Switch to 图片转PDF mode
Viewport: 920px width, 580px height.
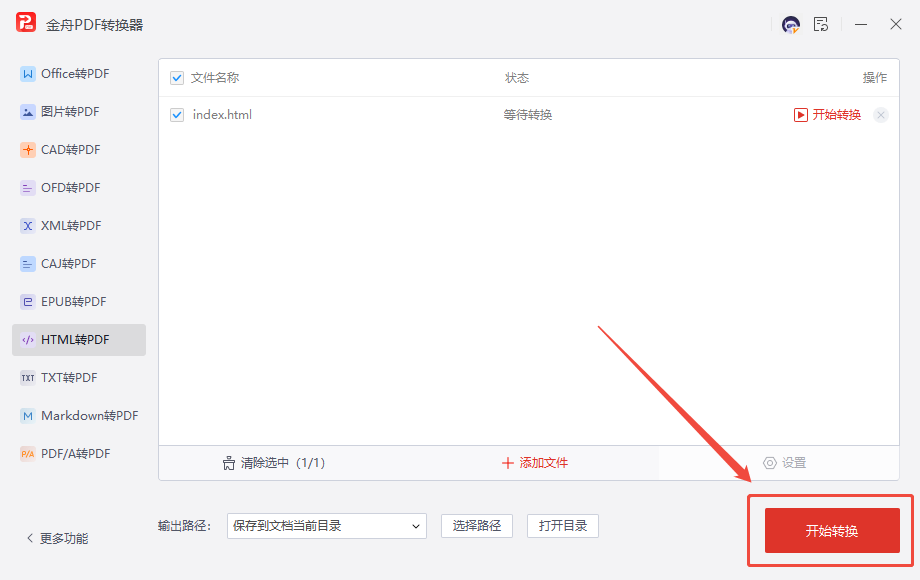click(x=79, y=112)
